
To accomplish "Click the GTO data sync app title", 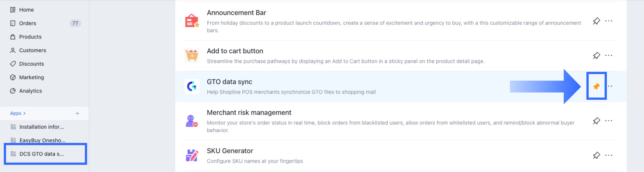I will [229, 82].
